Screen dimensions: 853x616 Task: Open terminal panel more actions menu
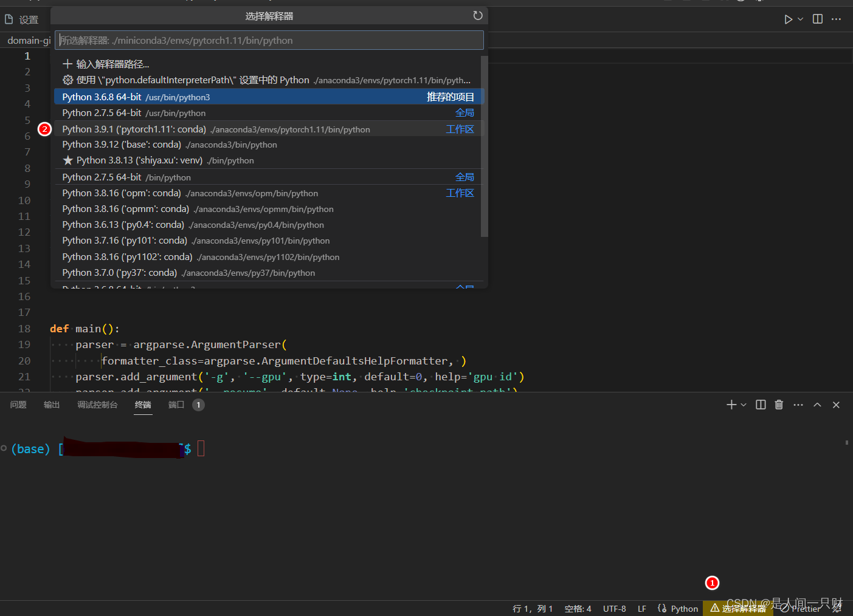[x=798, y=405]
